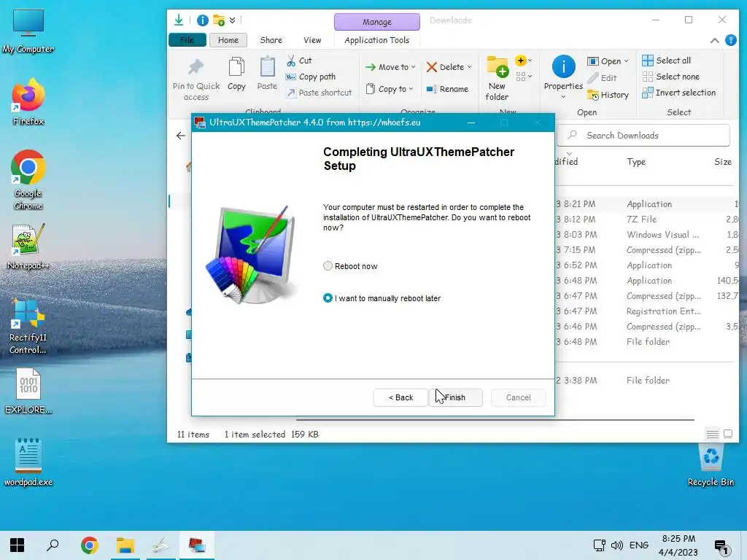This screenshot has width=747, height=560.
Task: Click the Type column header
Action: click(x=636, y=162)
